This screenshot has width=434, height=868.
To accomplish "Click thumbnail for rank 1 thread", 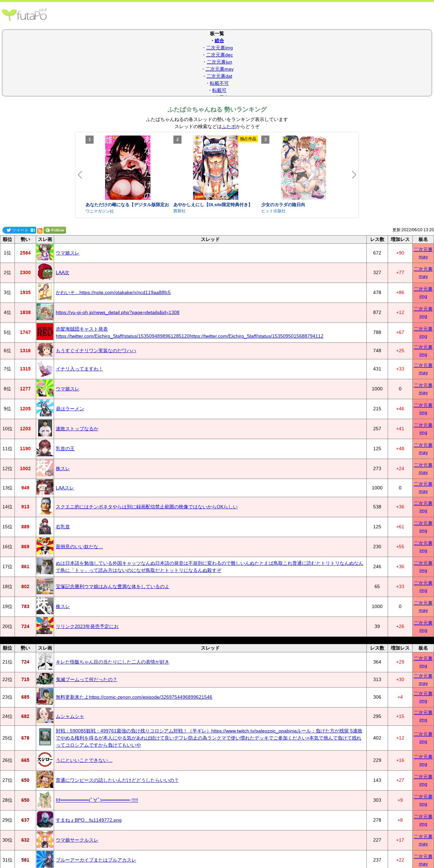I will pyautogui.click(x=45, y=252).
